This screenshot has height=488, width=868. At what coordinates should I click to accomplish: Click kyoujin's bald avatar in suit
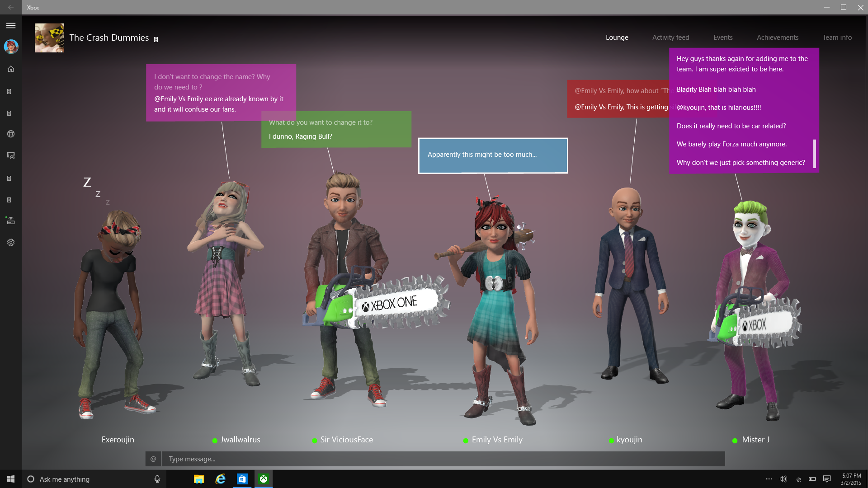coord(630,285)
